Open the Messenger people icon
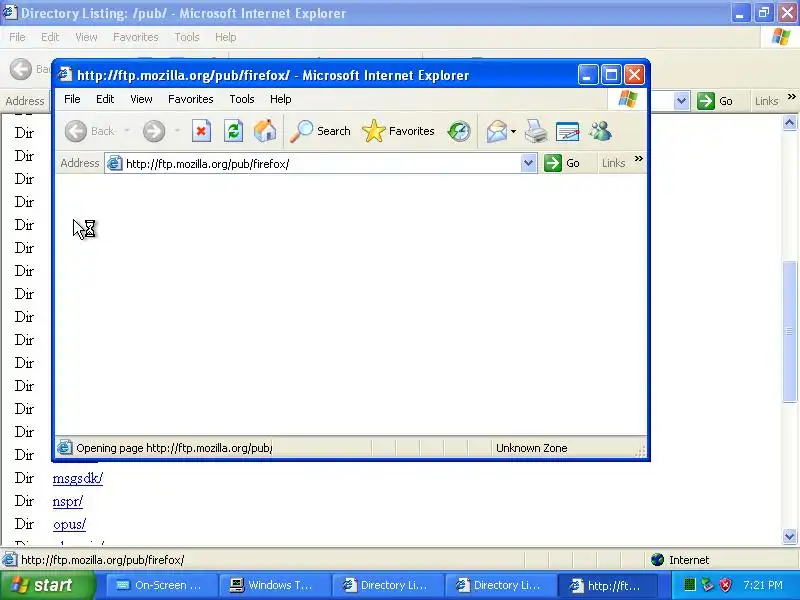 [x=600, y=131]
